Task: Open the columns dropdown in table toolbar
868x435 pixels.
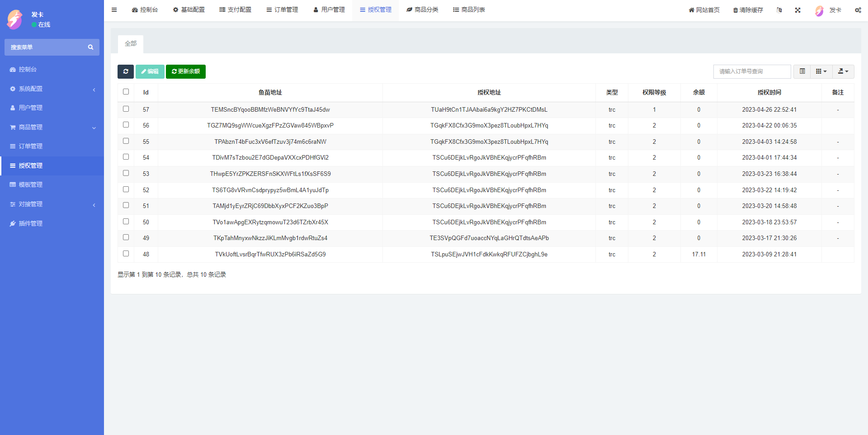Action: coord(821,71)
